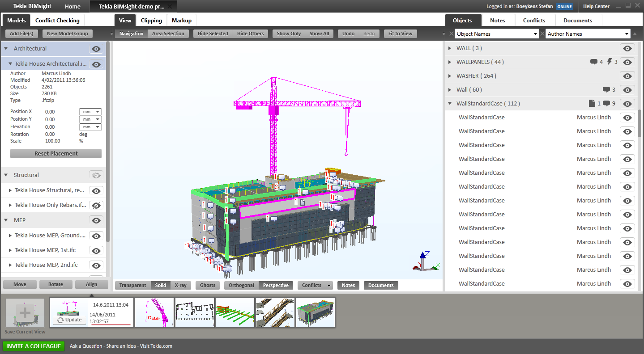644x354 pixels.
Task: Show the Tekla House Only Rebars model
Action: [96, 205]
